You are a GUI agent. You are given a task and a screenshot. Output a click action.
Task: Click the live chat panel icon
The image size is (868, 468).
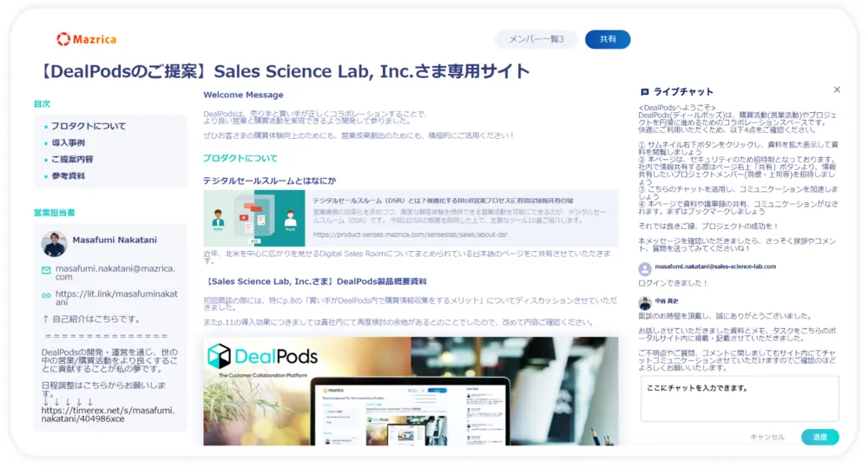tap(644, 92)
